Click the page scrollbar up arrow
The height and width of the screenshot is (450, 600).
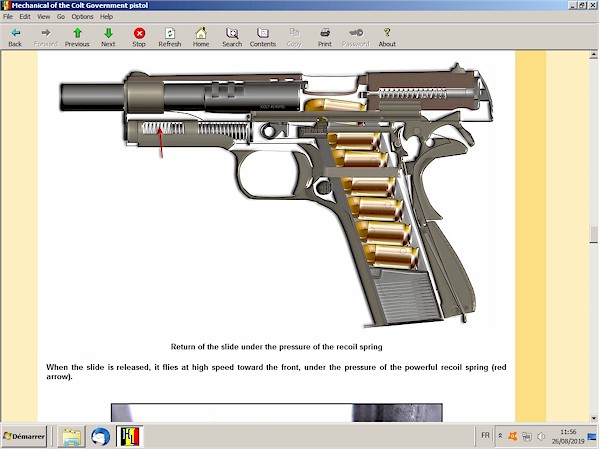[594, 55]
